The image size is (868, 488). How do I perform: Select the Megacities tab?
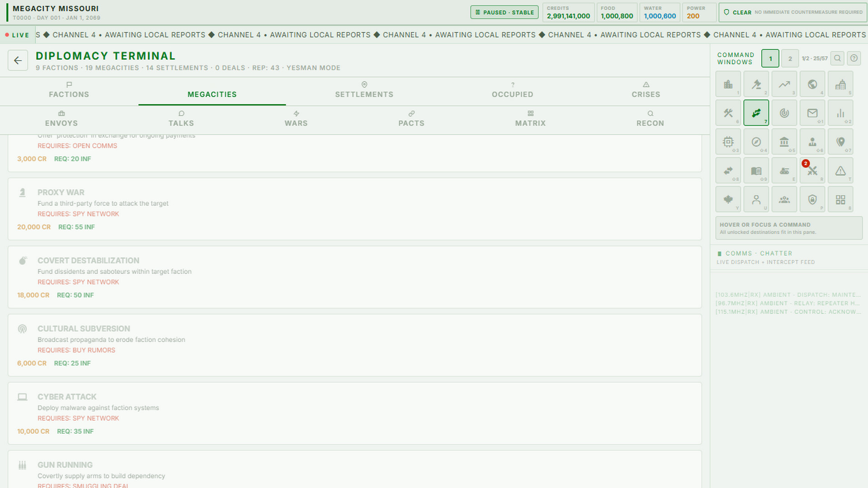click(x=212, y=90)
